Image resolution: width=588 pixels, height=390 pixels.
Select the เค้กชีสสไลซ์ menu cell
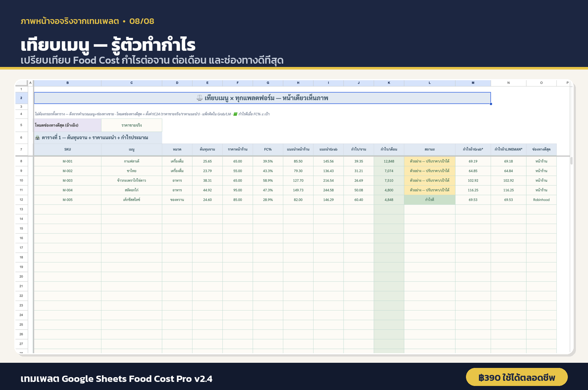pos(132,200)
